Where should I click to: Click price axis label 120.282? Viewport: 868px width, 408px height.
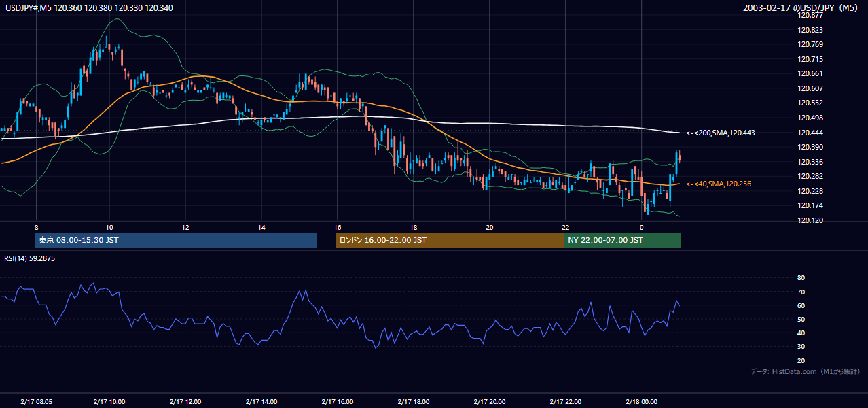point(810,176)
